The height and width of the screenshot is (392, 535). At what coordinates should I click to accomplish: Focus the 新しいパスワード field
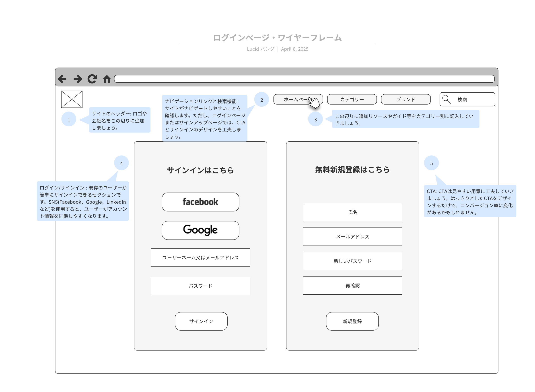click(352, 261)
